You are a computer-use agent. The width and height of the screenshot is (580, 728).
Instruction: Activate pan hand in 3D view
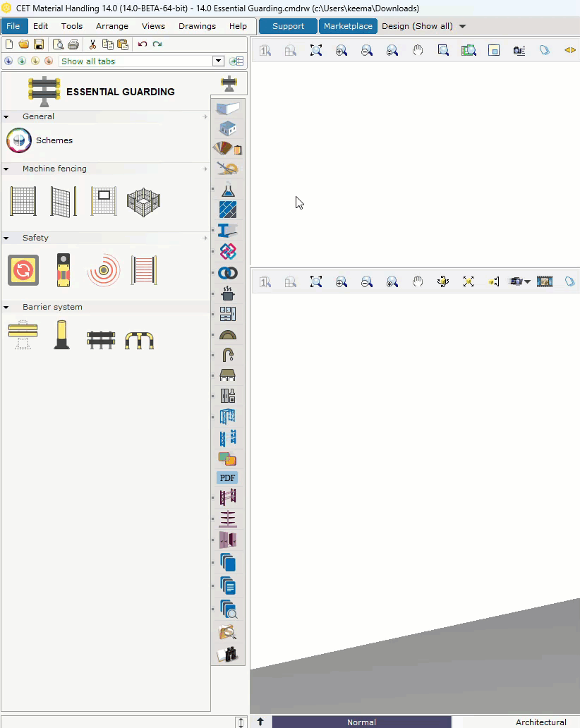tap(418, 281)
